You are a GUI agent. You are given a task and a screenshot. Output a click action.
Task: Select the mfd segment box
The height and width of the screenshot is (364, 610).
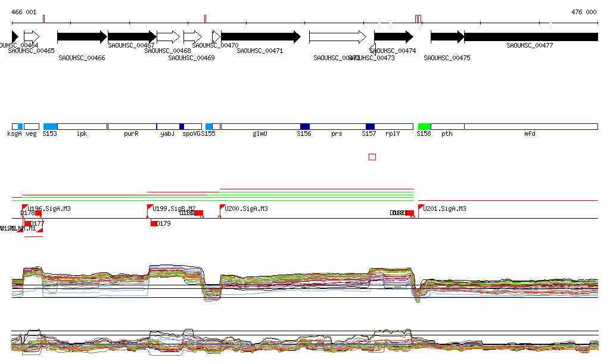[531, 127]
